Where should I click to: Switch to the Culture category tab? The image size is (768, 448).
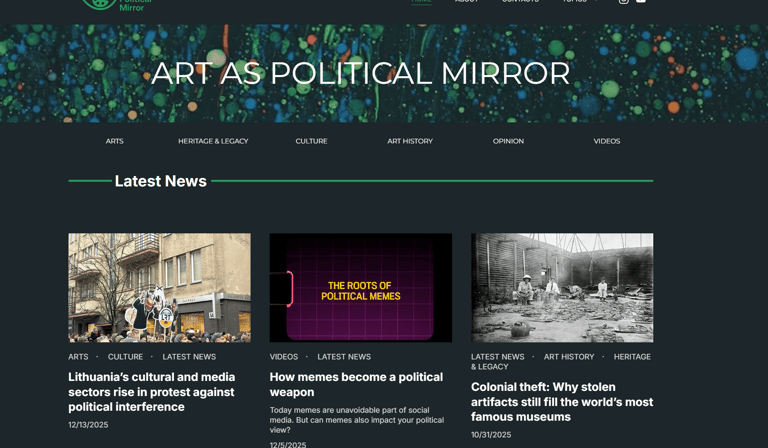[312, 141]
